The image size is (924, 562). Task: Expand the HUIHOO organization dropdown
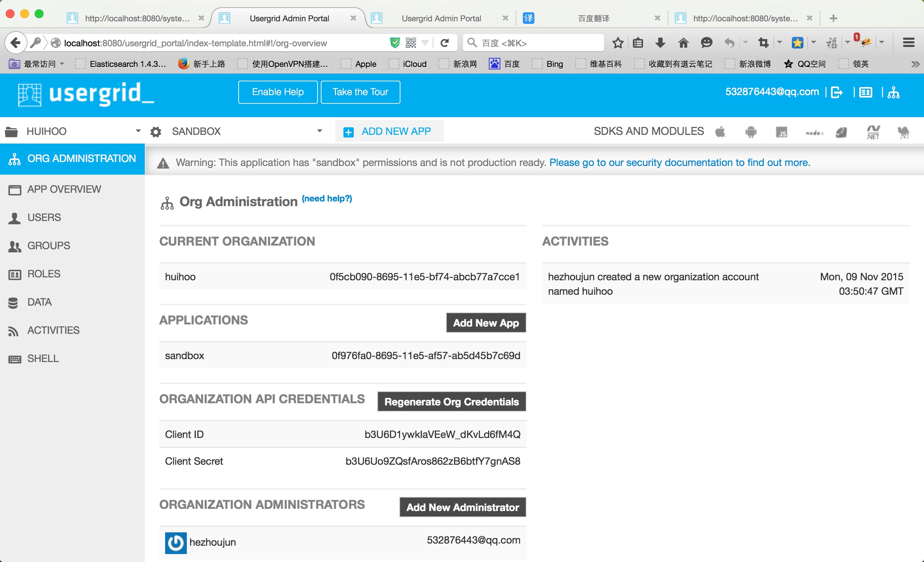138,131
